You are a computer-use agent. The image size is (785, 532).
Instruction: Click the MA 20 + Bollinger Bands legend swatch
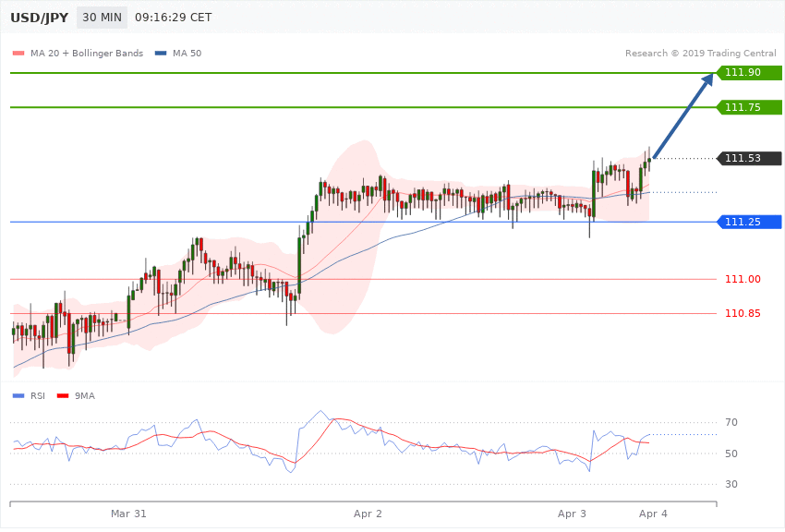[18, 53]
